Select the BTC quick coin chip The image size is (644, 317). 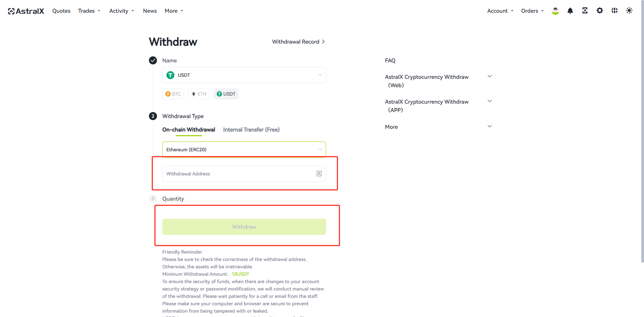click(x=173, y=94)
